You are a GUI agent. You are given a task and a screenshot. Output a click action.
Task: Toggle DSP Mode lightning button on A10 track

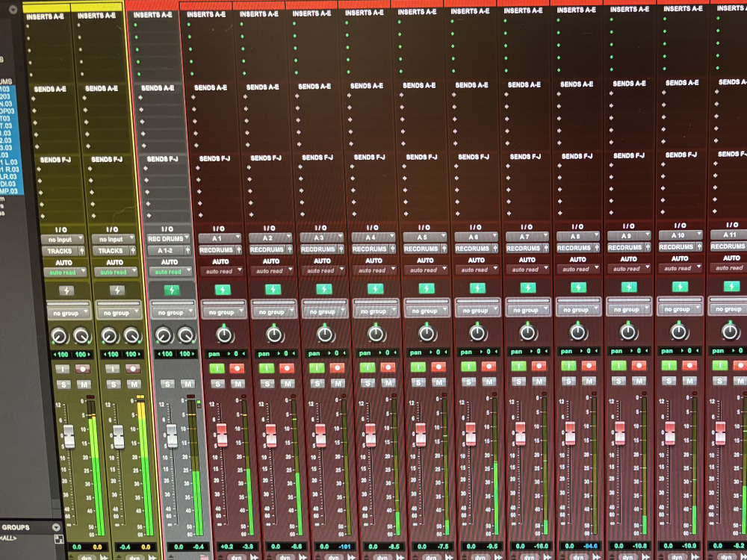[680, 286]
